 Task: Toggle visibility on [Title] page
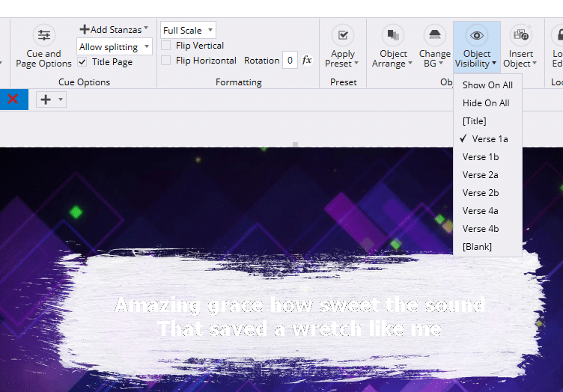point(487,121)
